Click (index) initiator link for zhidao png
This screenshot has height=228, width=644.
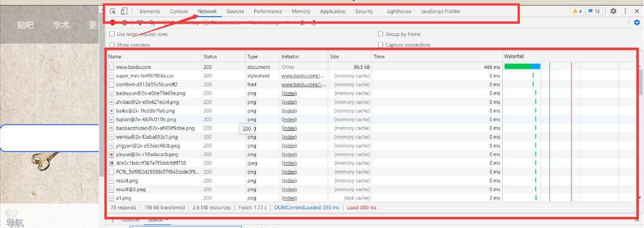[289, 102]
